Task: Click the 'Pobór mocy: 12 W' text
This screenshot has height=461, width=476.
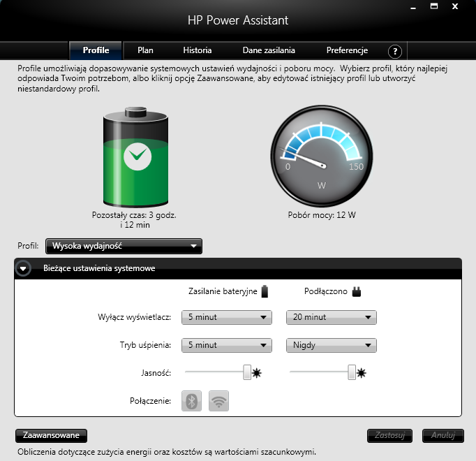Action: point(322,215)
